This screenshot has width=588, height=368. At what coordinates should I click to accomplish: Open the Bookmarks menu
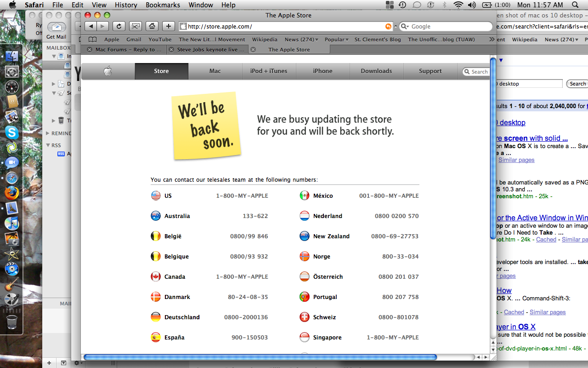[x=162, y=5]
